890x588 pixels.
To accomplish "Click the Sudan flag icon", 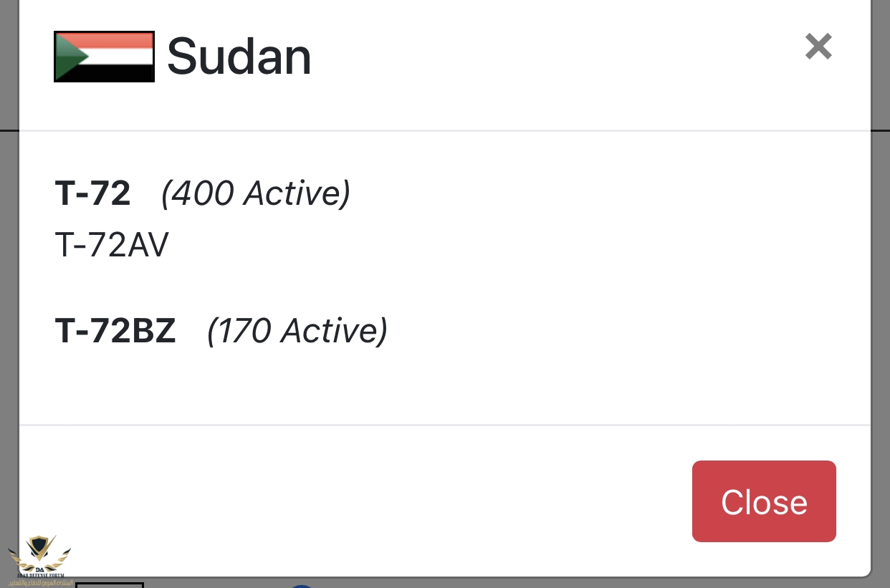I will 104,57.
